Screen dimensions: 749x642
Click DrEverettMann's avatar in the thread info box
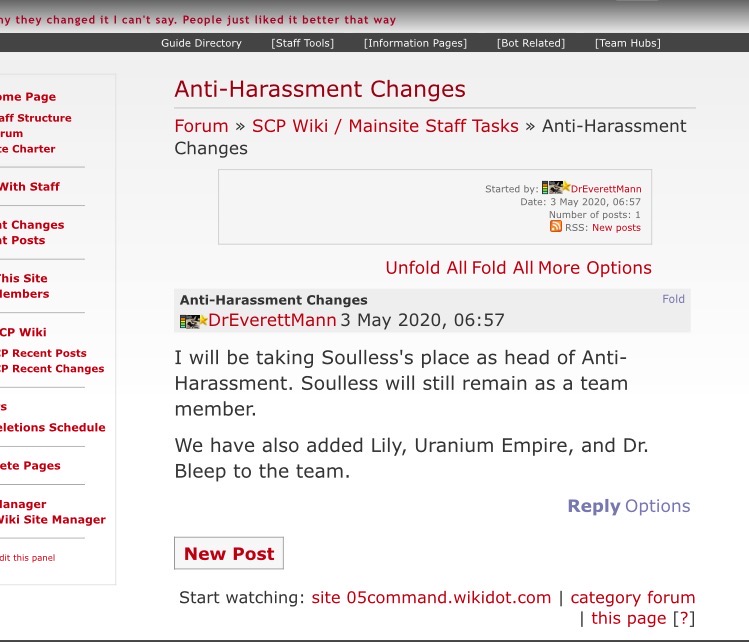(556, 187)
